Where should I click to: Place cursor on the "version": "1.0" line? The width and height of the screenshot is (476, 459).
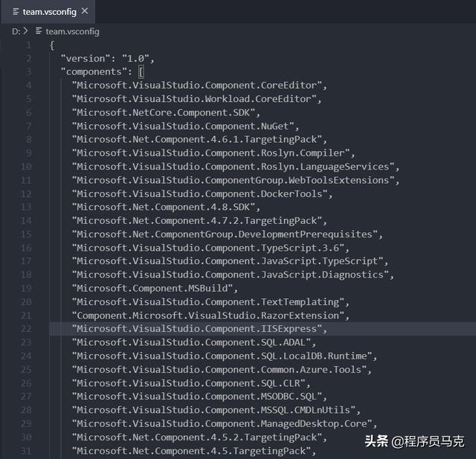point(107,58)
